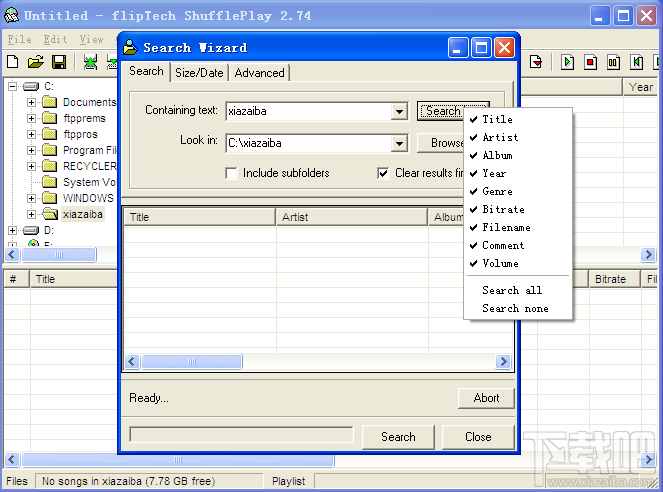Uncheck Comment in search fields menu
Viewport: 663px width, 492px height.
coord(518,246)
